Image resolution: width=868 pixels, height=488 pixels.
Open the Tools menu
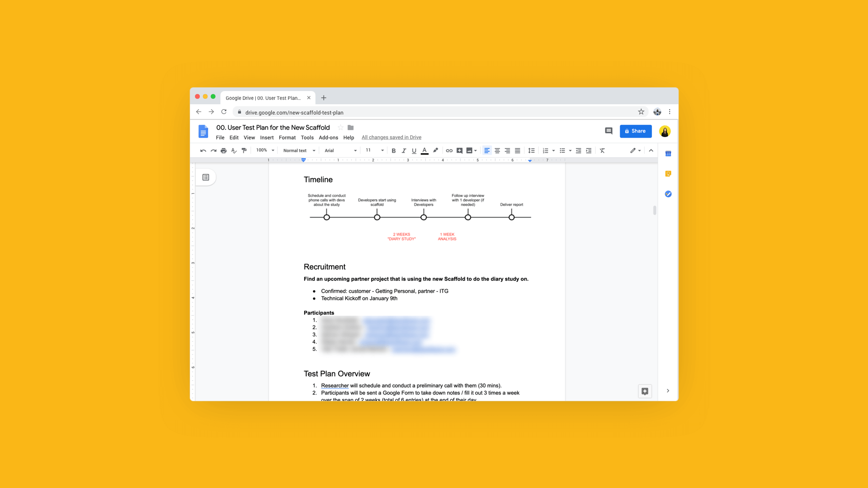pyautogui.click(x=307, y=138)
